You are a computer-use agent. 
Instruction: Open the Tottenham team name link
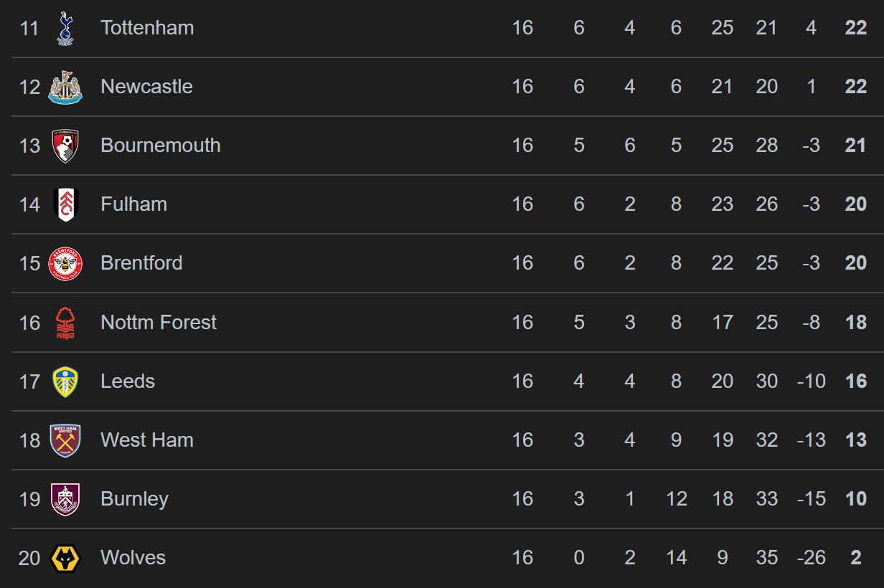tap(147, 28)
